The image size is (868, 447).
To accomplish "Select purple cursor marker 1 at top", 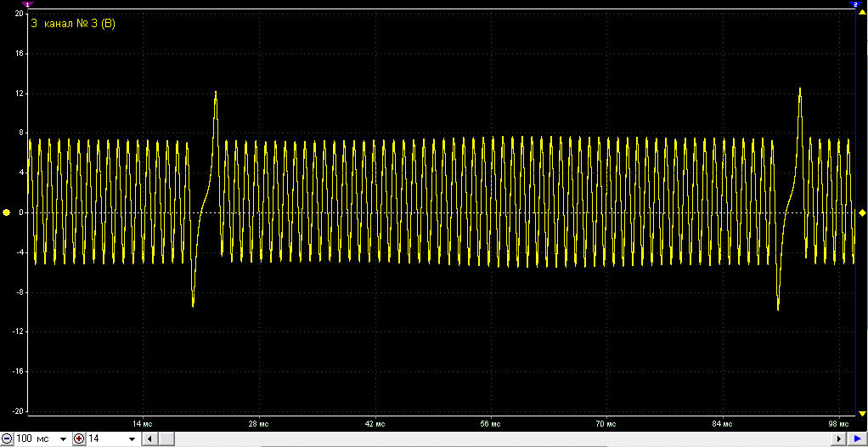I will [28, 4].
